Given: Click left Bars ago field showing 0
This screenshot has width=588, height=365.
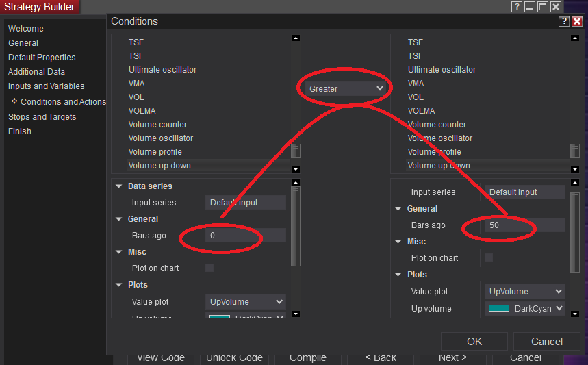Looking at the screenshot, I should [x=246, y=235].
